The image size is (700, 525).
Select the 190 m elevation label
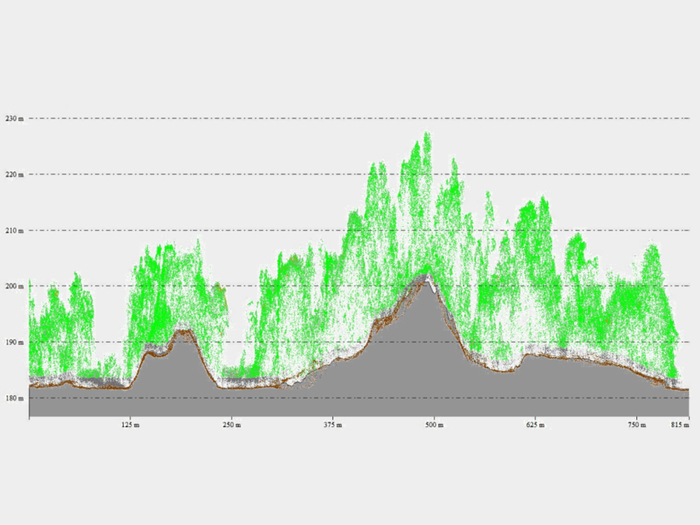click(x=14, y=342)
